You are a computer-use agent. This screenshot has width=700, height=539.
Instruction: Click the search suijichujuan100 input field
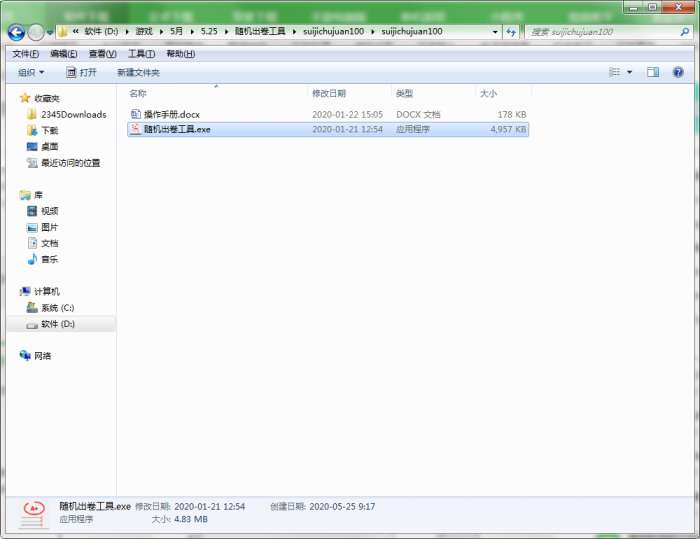(x=603, y=32)
